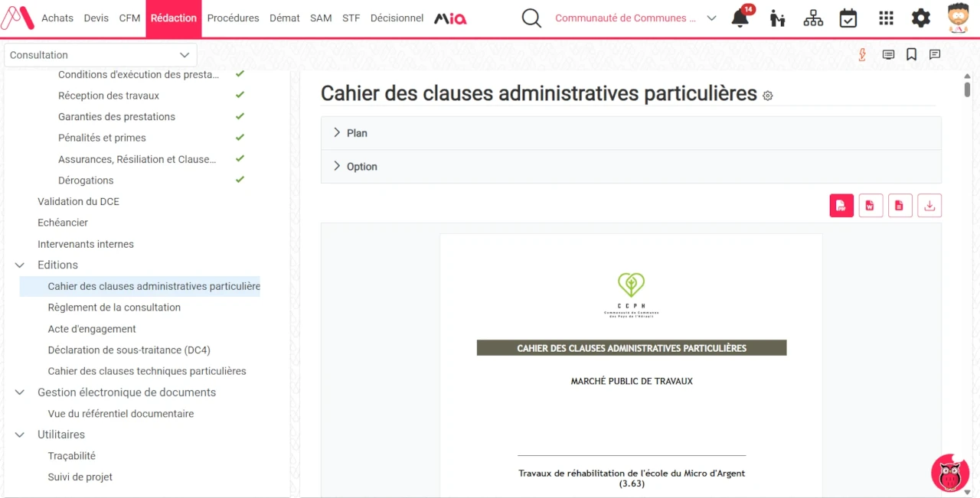980x498 pixels.
Task: Open the organization chart icon
Action: pos(813,18)
